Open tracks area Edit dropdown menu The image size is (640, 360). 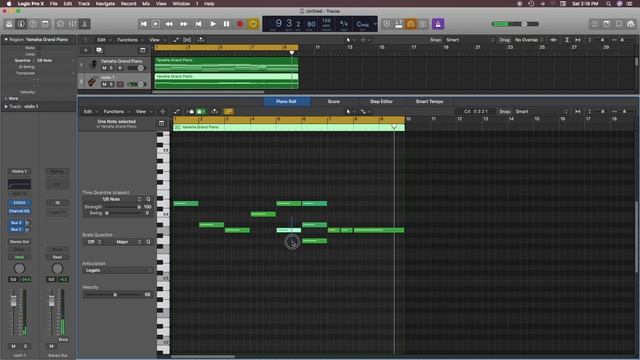pyautogui.click(x=103, y=40)
